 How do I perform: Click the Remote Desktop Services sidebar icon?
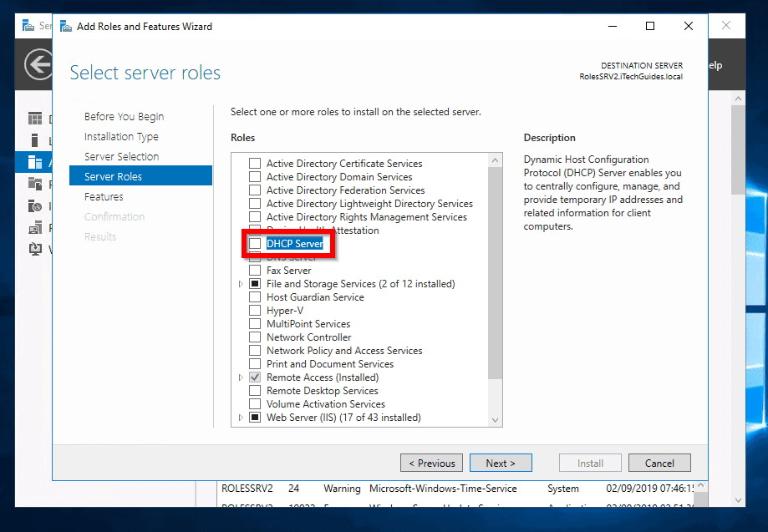[35, 227]
